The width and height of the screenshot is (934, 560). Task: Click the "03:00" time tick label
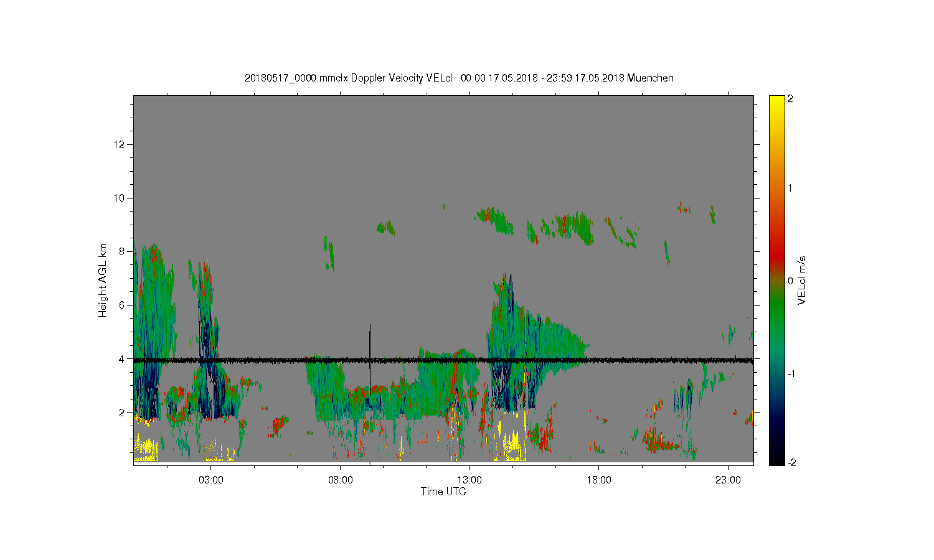click(211, 480)
